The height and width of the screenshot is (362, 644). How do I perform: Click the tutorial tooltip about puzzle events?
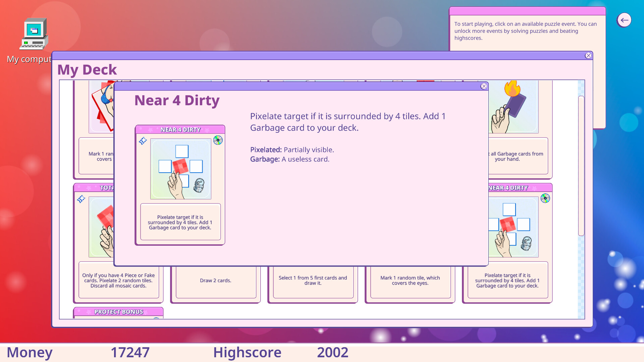point(526,31)
